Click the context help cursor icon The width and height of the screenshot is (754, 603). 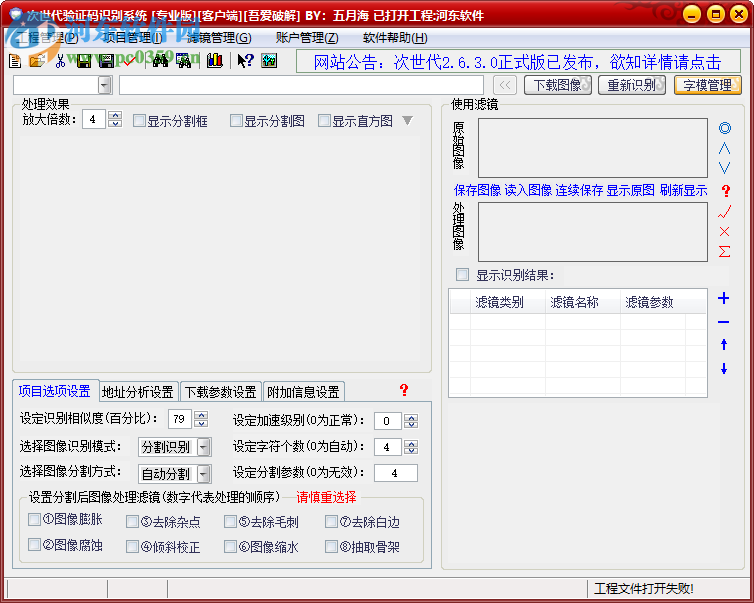point(245,61)
